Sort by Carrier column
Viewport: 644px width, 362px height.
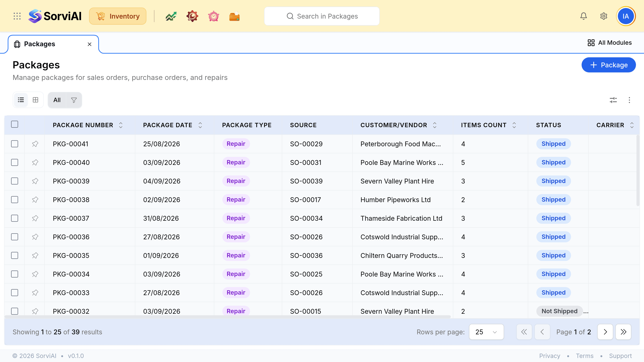pyautogui.click(x=632, y=125)
